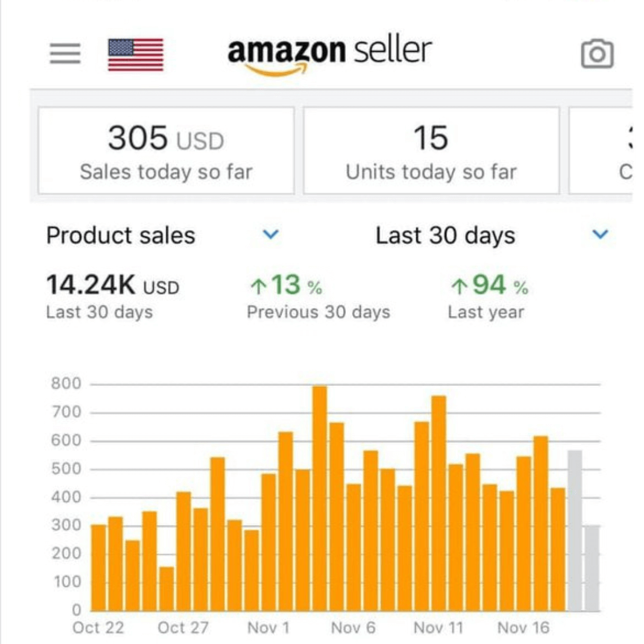The image size is (644, 644).
Task: Open the hamburger navigation menu
Action: [x=65, y=54]
